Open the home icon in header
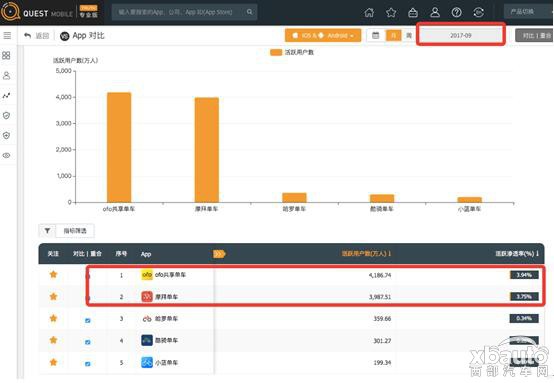 pos(369,12)
